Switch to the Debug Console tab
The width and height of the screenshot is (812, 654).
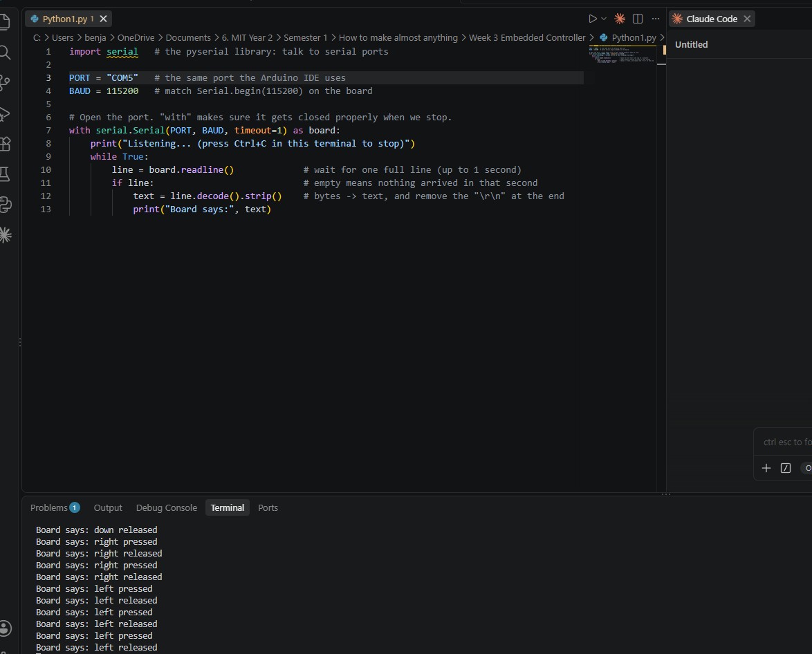[166, 507]
